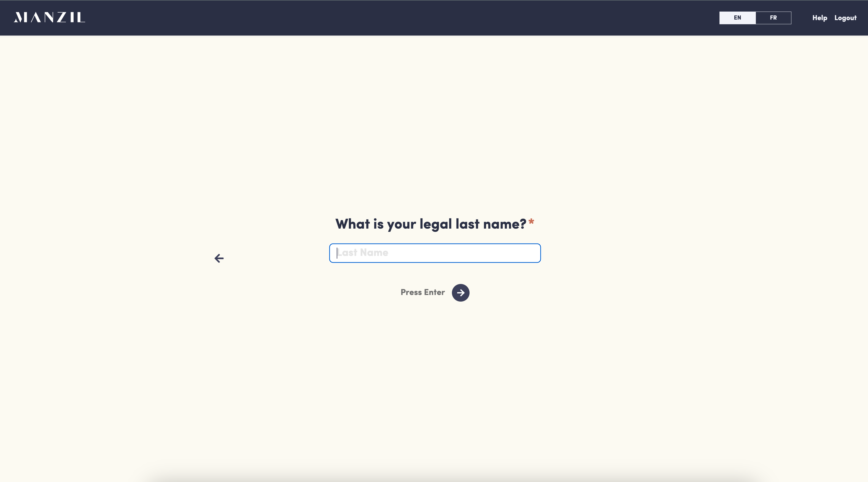868x482 pixels.
Task: Click the legal last name question heading
Action: point(430,224)
